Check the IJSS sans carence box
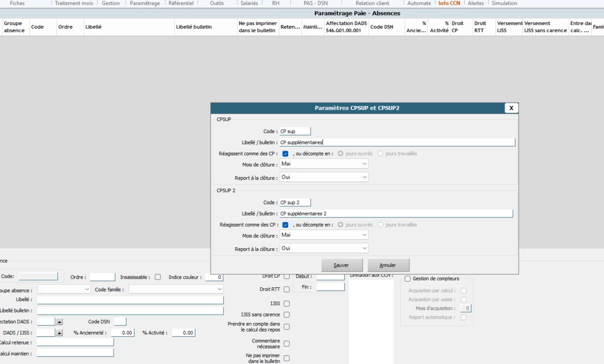 coord(287,314)
